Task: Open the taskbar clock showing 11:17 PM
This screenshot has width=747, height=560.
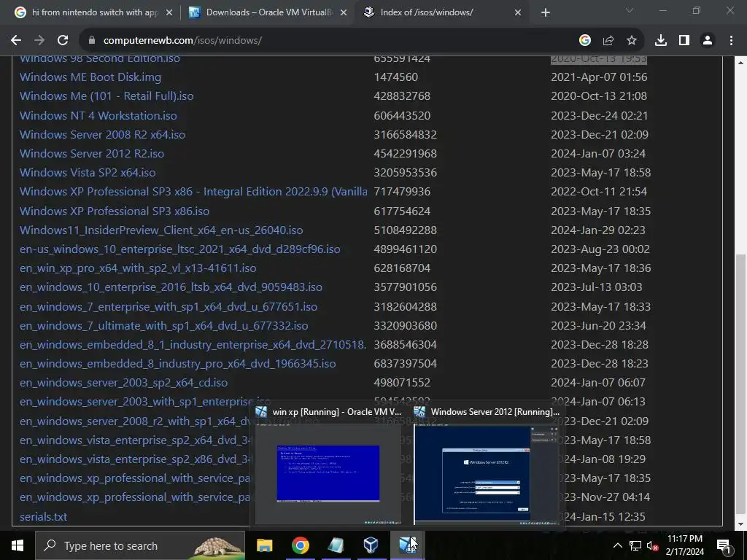Action: [684, 545]
